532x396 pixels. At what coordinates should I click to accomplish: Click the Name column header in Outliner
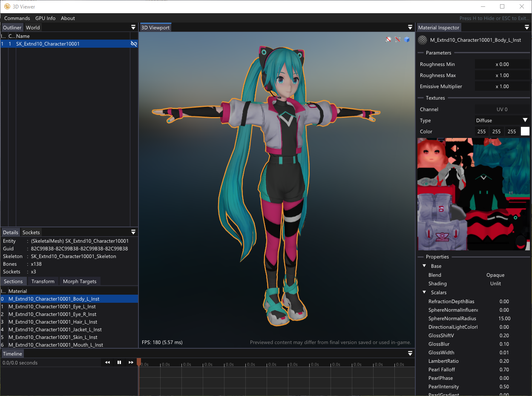click(x=23, y=36)
